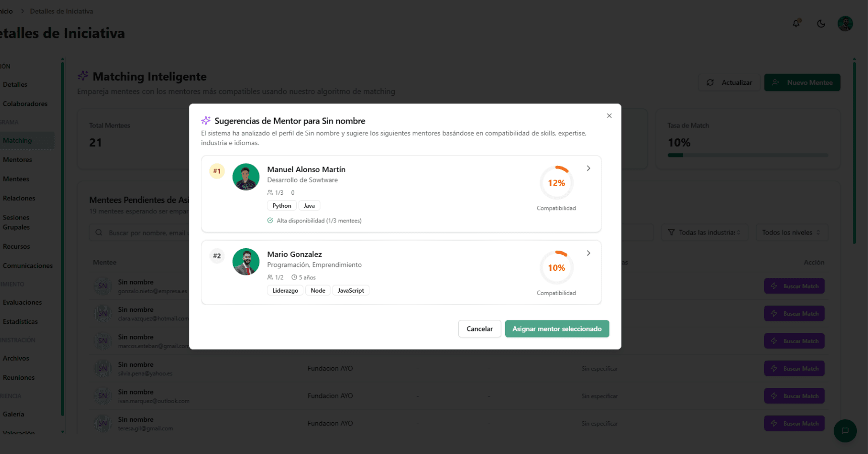868x454 pixels.
Task: Expand Manuel Alonso Martín's suggestion card
Action: 588,168
